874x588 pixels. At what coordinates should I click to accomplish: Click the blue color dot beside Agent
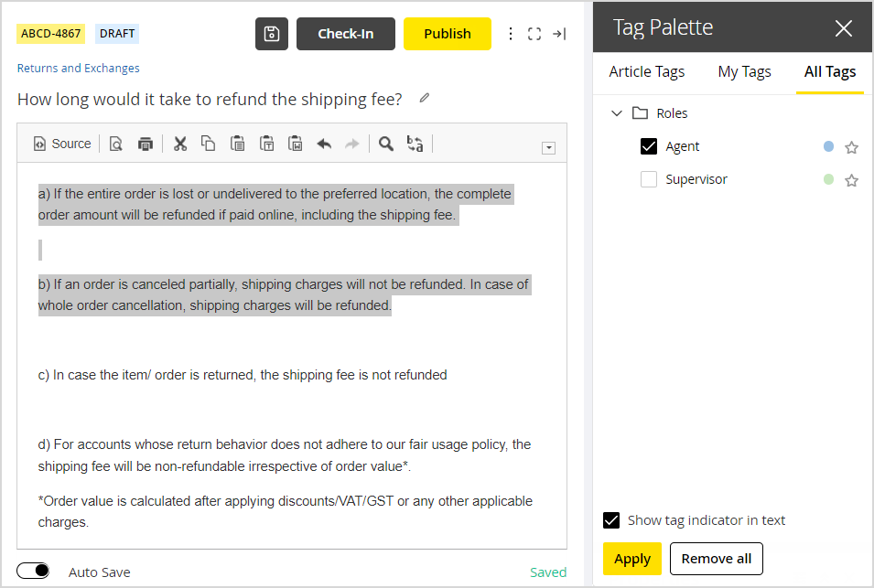830,146
